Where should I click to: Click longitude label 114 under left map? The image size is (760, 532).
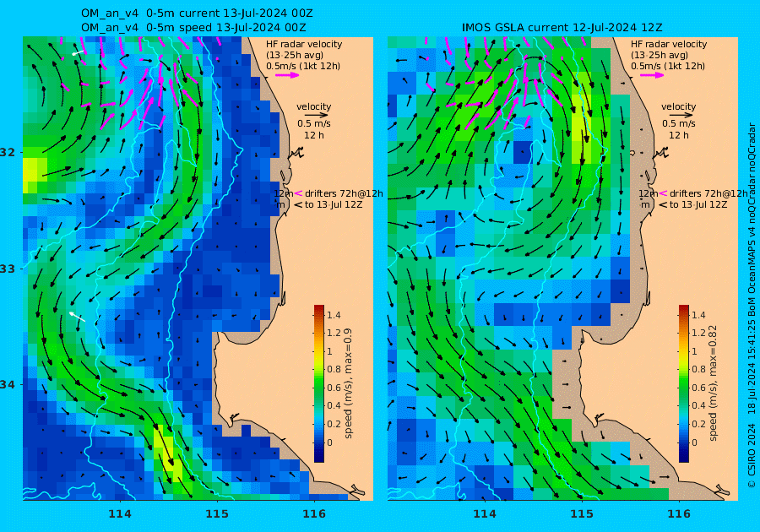coord(120,513)
